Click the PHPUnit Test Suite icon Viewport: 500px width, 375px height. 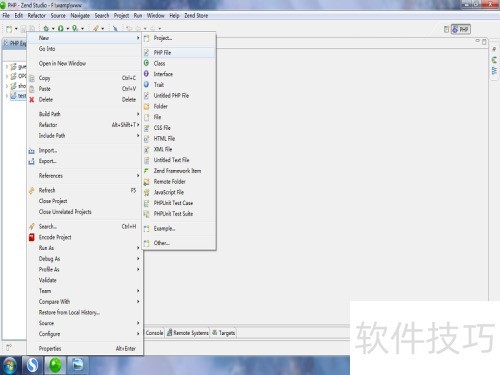click(x=146, y=214)
